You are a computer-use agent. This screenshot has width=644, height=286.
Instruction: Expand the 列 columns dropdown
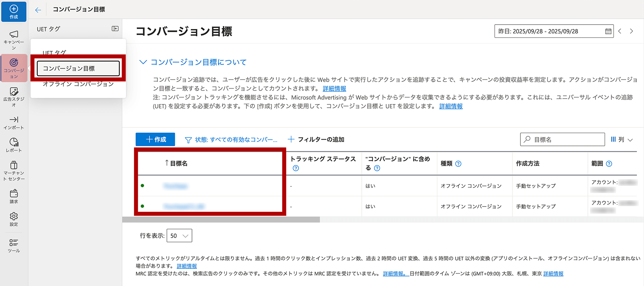622,139
